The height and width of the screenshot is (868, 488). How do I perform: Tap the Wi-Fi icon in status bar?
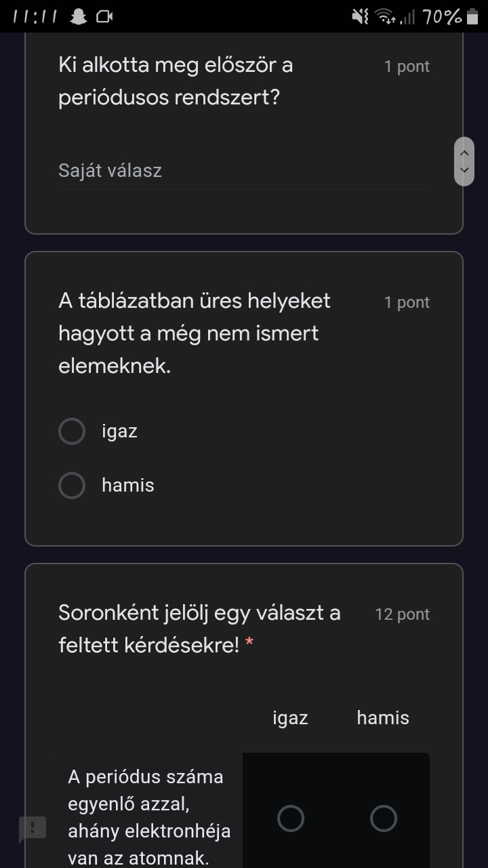386,16
